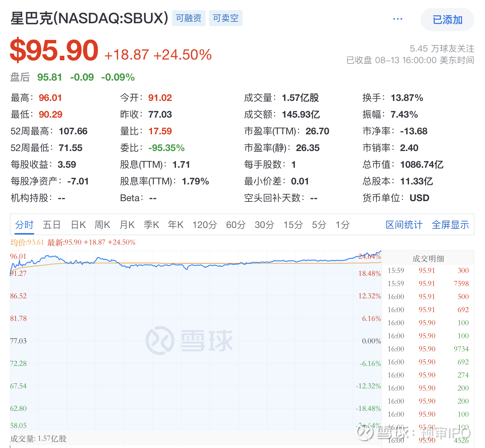Viewport: 485px width, 448px height.
Task: Click the 52周最高 value 107.66
Action: pyautogui.click(x=73, y=131)
